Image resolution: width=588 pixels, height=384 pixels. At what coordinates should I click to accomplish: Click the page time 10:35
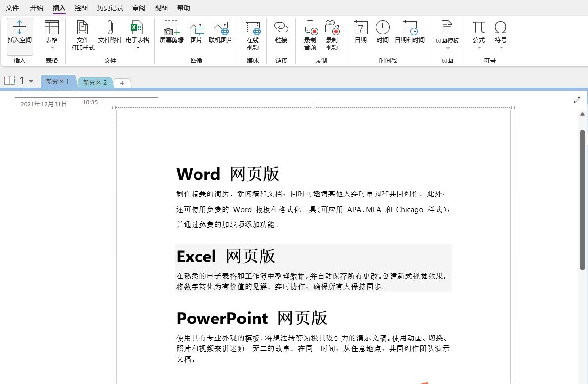(x=90, y=102)
